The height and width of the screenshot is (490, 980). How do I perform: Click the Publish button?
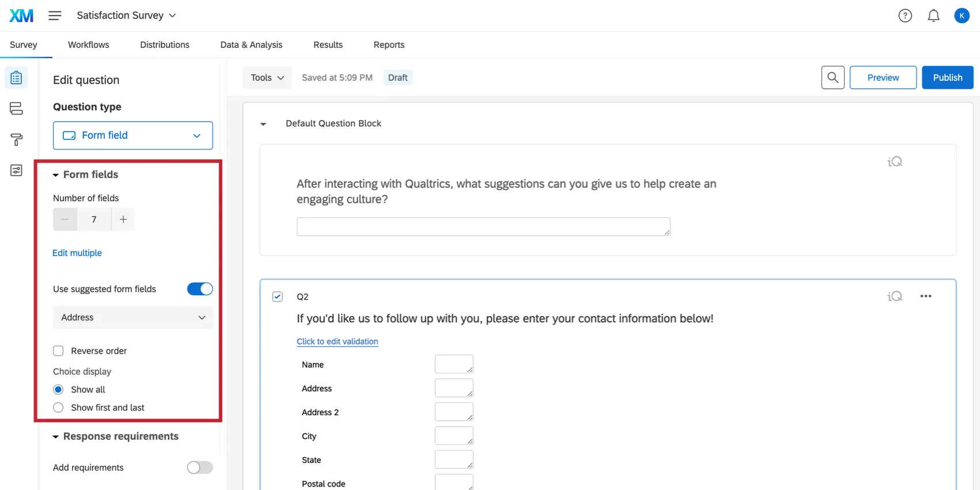947,77
